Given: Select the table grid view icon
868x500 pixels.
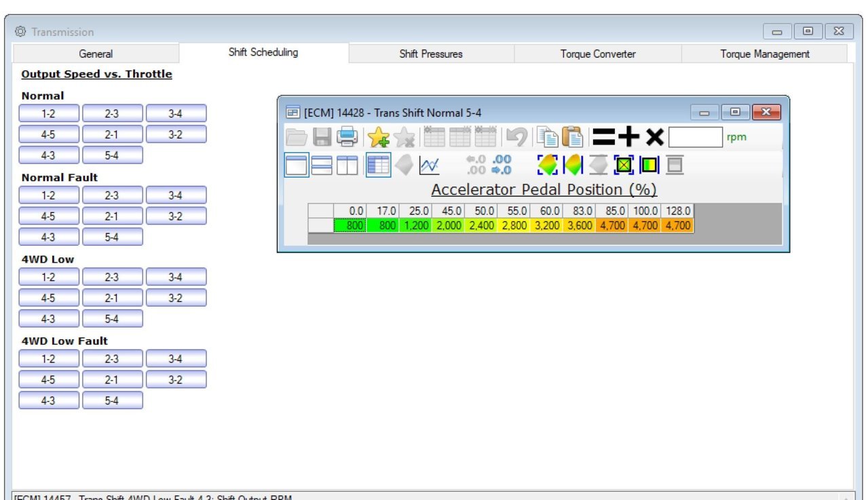Looking at the screenshot, I should pyautogui.click(x=378, y=165).
